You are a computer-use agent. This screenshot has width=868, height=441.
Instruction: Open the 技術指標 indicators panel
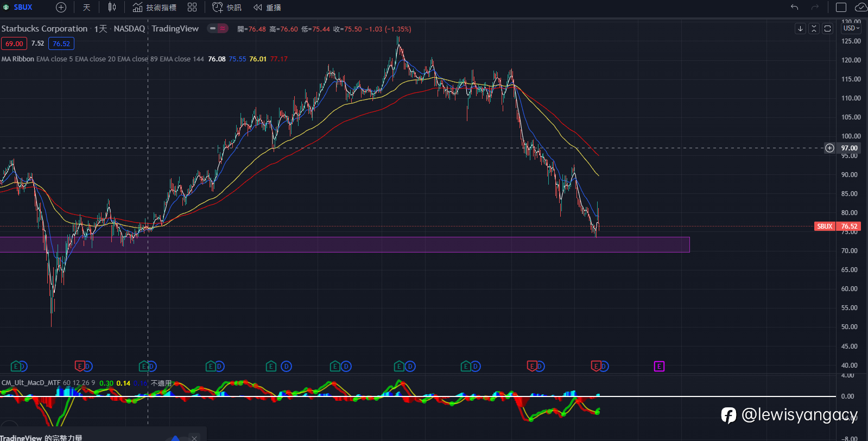click(155, 8)
